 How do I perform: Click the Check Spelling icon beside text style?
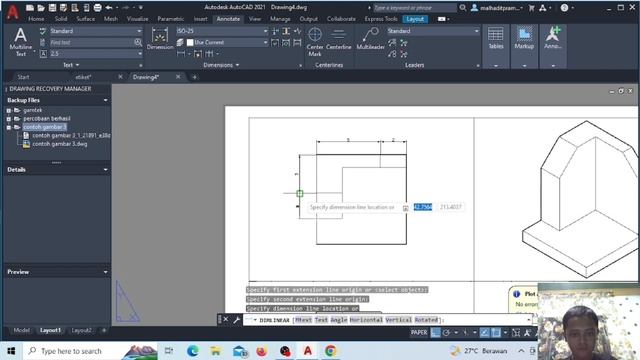(x=43, y=31)
